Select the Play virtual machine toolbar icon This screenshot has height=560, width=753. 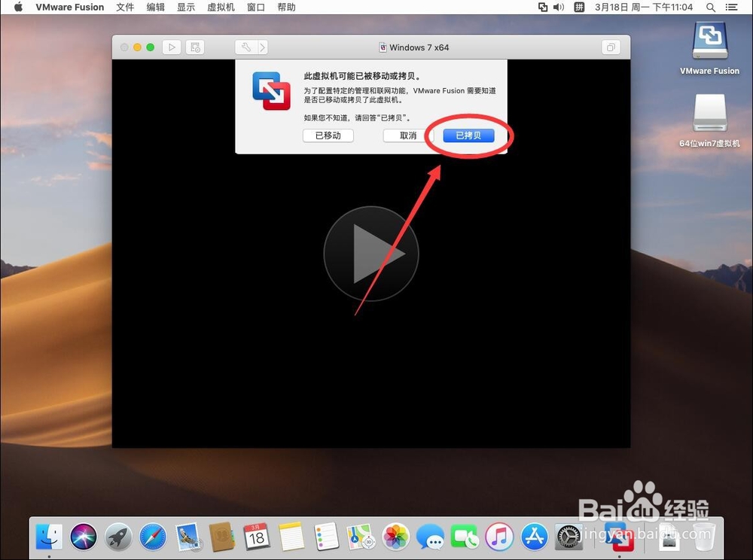(x=172, y=47)
